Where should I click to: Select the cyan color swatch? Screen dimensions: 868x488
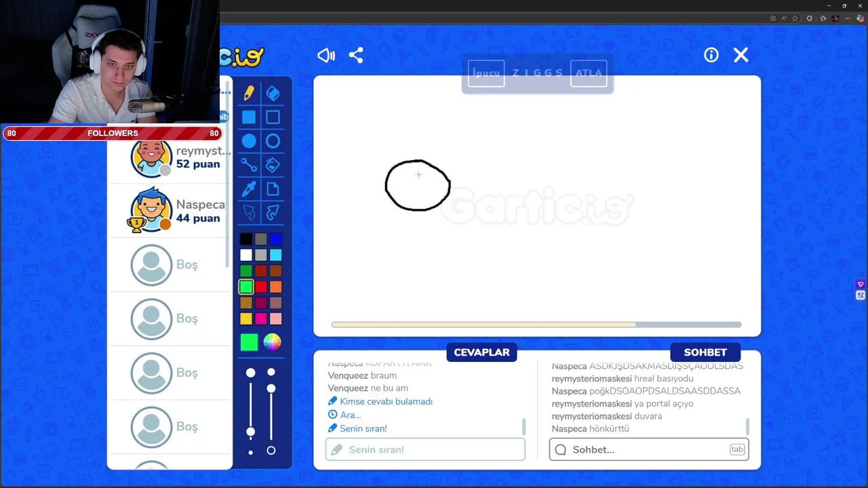(276, 256)
